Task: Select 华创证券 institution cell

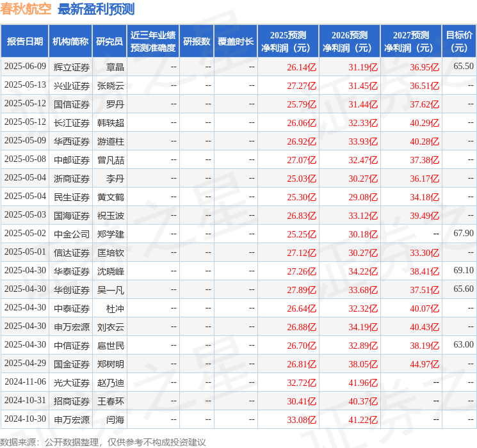Action: [72, 290]
